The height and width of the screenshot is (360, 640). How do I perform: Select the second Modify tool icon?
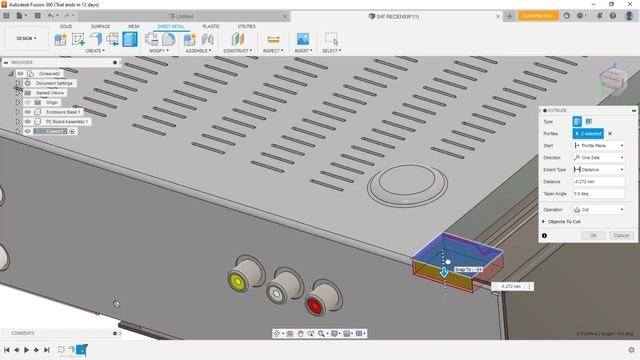pos(169,39)
